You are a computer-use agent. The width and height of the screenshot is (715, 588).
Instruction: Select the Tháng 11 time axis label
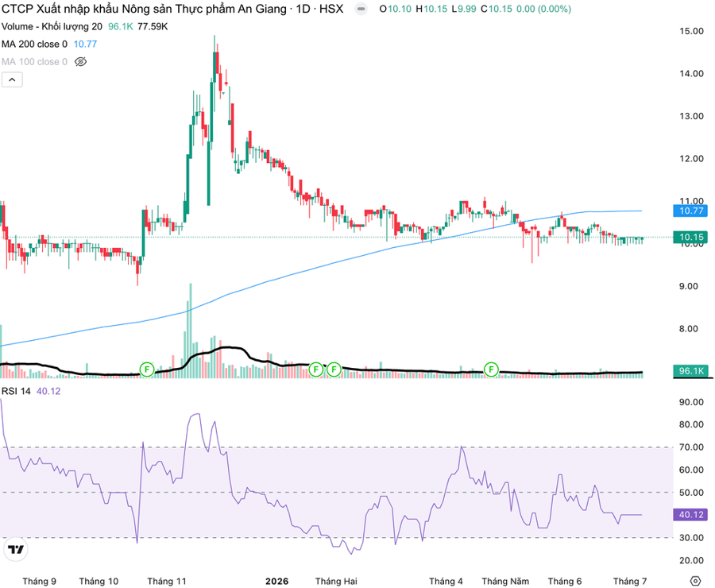(x=167, y=581)
